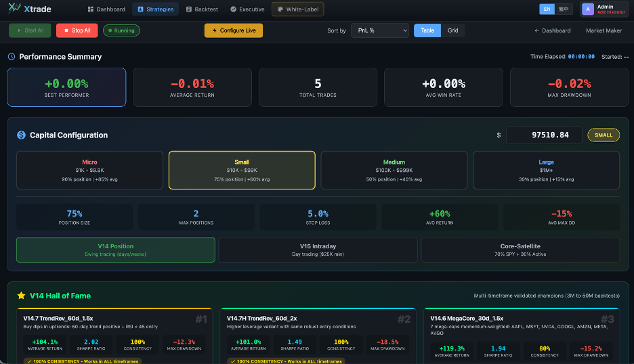This screenshot has width=634, height=364.
Task: Click the 1.49 Sharpe Ratio value
Action: coord(295,342)
